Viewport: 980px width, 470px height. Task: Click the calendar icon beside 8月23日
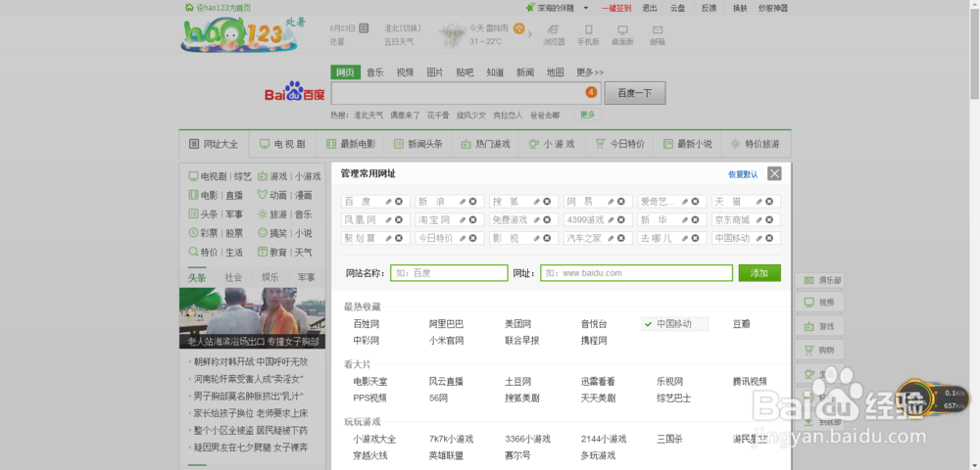[x=364, y=28]
